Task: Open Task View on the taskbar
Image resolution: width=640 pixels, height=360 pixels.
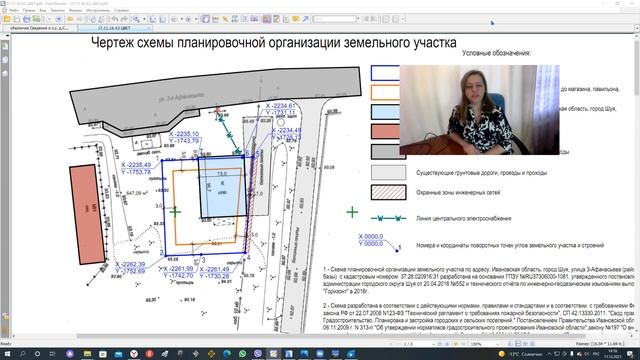Action: [52, 353]
